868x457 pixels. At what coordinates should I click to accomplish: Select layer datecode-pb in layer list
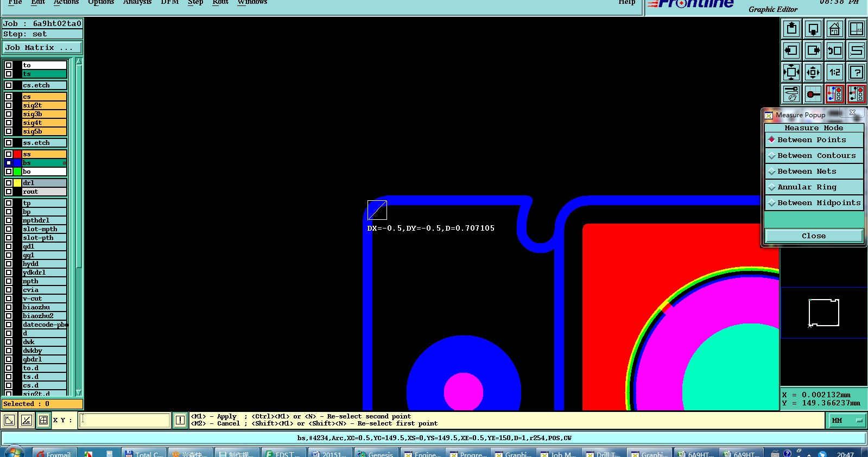tap(45, 325)
